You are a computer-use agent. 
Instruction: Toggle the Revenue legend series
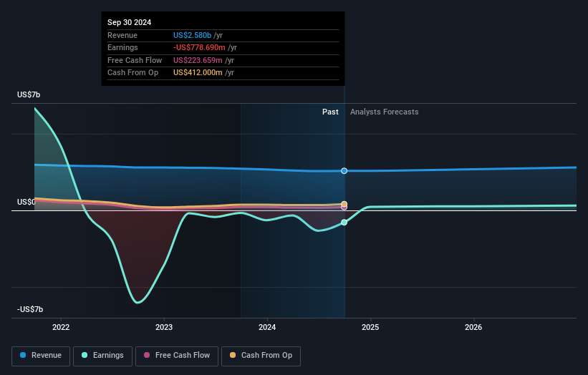tap(41, 356)
